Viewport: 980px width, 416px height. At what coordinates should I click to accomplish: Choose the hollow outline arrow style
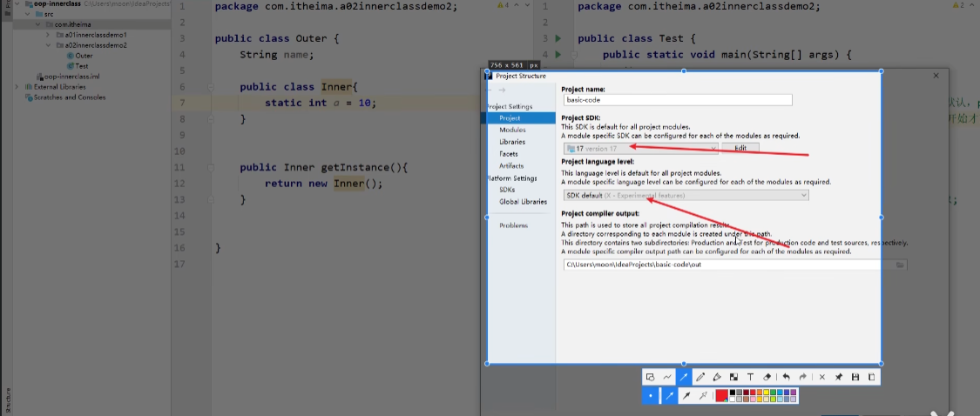point(703,395)
